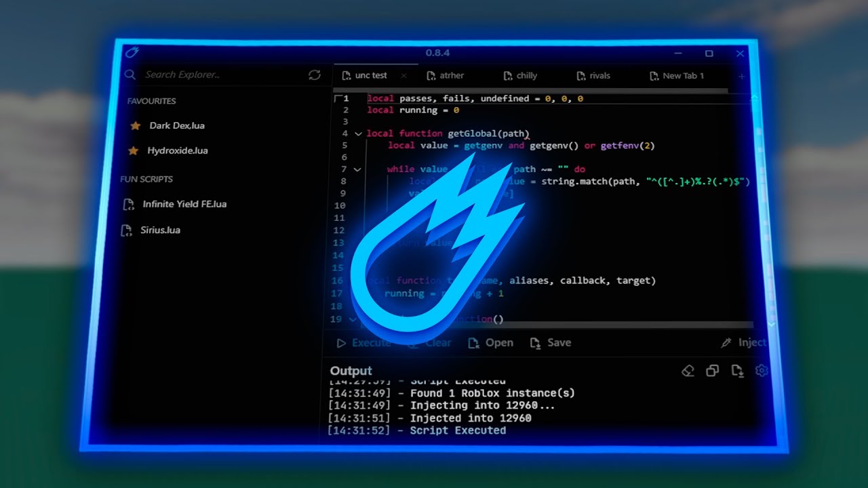Image resolution: width=868 pixels, height=488 pixels.
Task: Copy the output log contents
Action: (x=712, y=371)
